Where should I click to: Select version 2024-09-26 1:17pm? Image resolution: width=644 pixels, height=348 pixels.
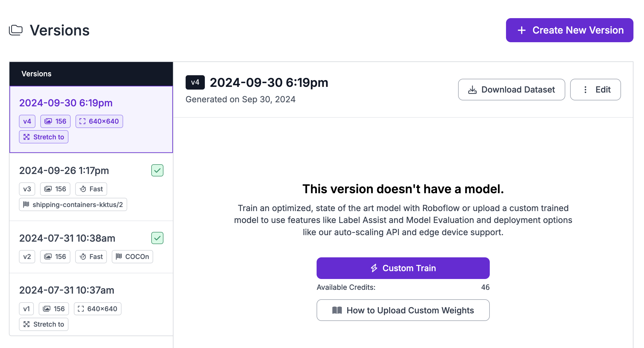pos(64,171)
